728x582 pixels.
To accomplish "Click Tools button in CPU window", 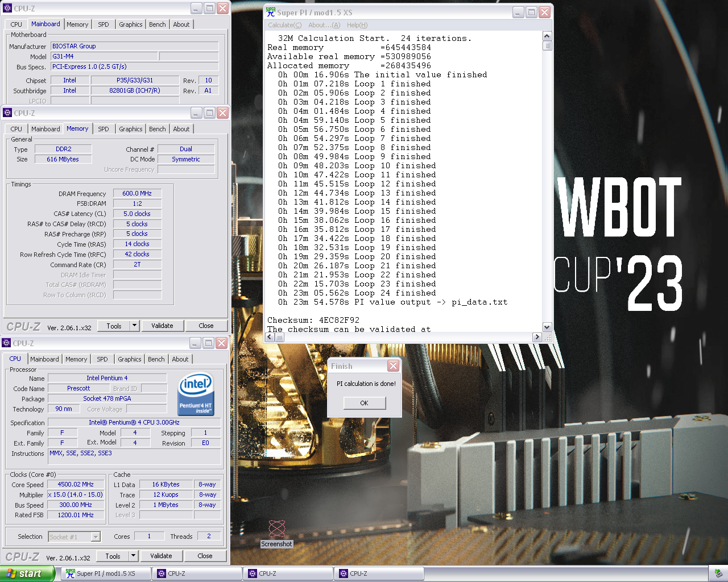I will click(113, 556).
